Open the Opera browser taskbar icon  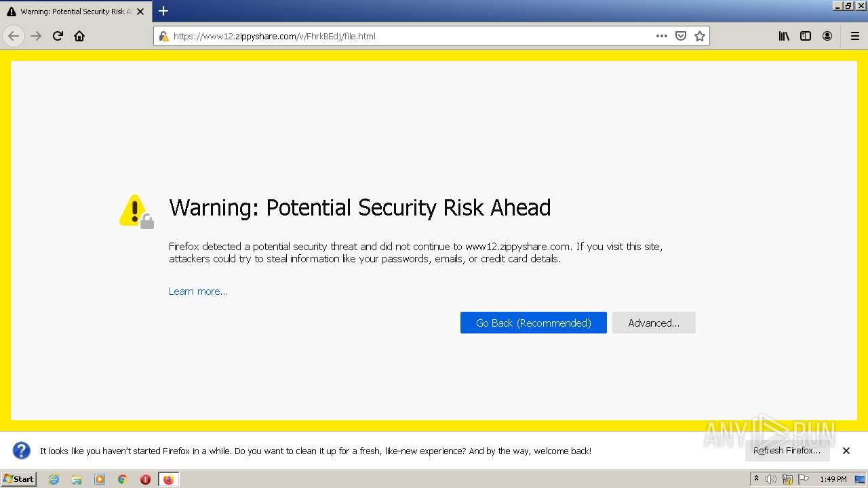tap(145, 479)
